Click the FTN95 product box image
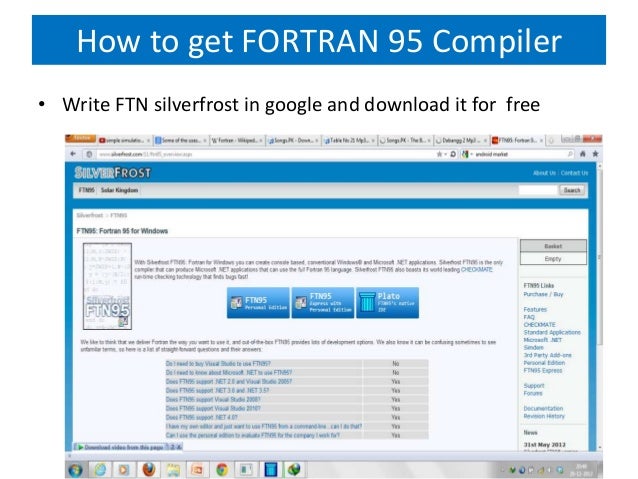638x479 pixels. click(107, 286)
